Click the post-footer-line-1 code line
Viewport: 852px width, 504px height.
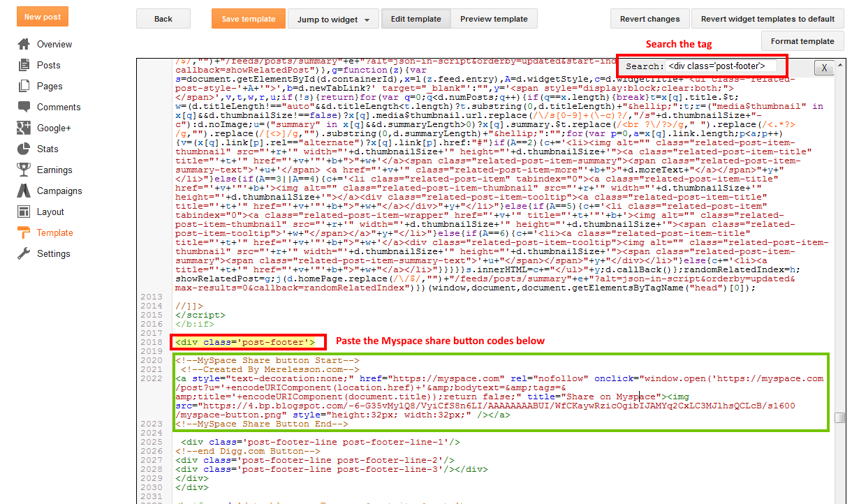click(x=321, y=442)
